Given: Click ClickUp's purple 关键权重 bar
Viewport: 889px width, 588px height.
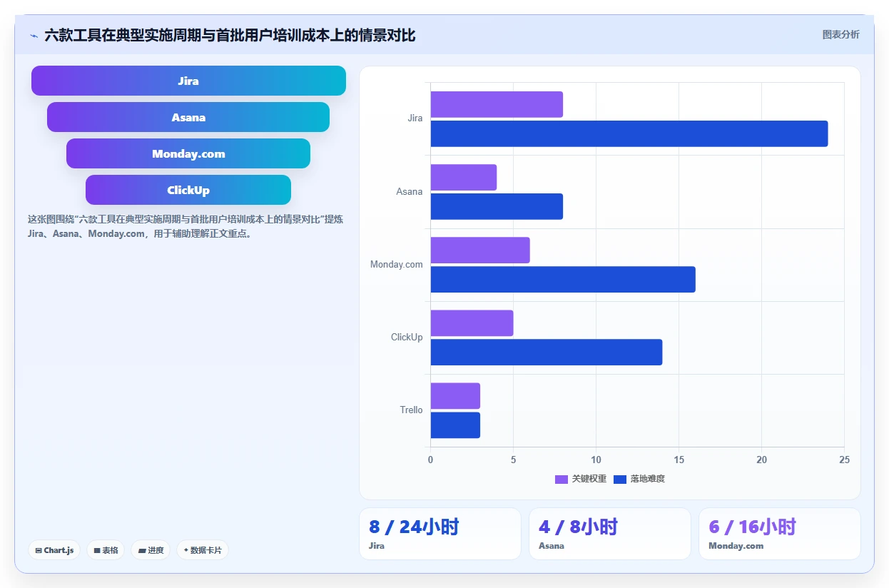Looking at the screenshot, I should point(472,323).
